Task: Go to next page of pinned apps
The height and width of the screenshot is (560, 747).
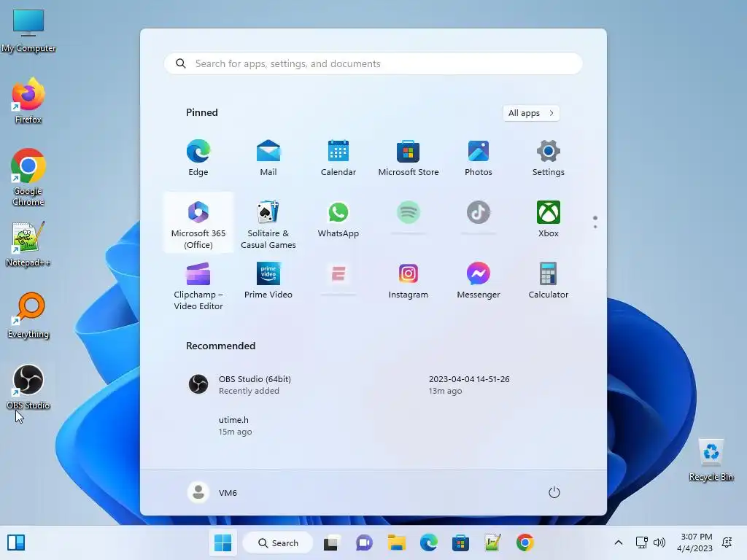Action: click(595, 227)
